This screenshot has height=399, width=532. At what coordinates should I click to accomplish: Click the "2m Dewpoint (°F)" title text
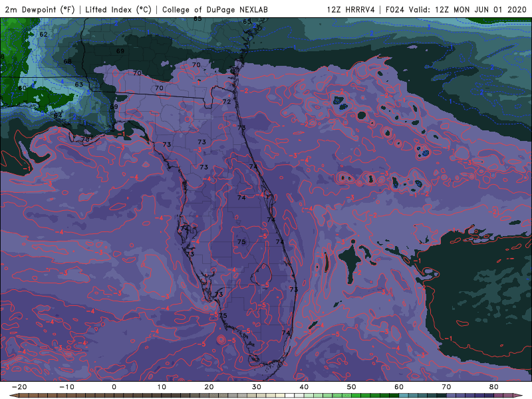tap(39, 9)
